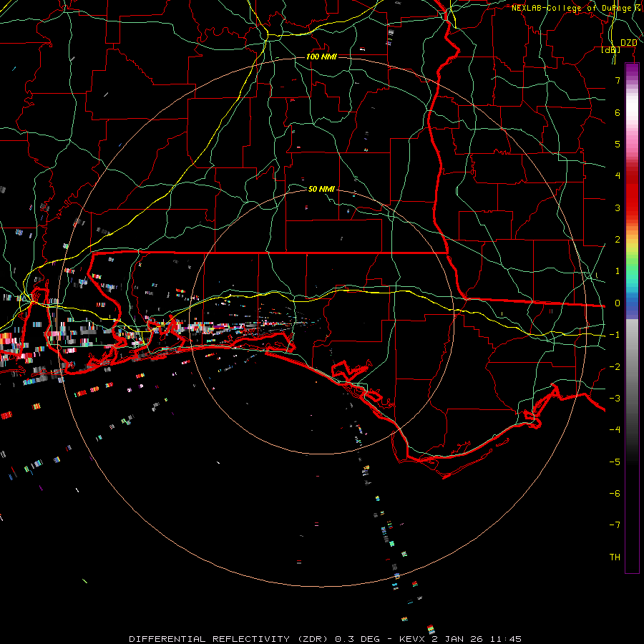Click the '-1' value on the color scale
Screen dimensions: 644x644
pyautogui.click(x=615, y=335)
